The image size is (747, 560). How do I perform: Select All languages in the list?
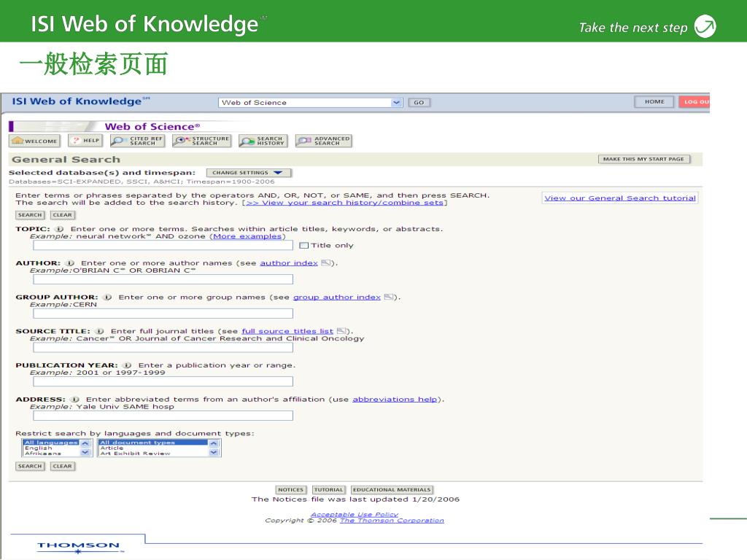(51, 443)
